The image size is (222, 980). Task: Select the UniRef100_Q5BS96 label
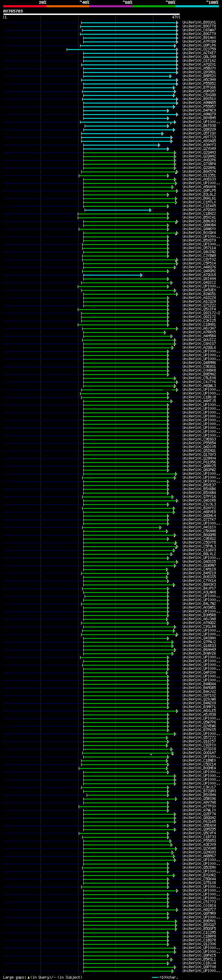pyautogui.click(x=199, y=799)
